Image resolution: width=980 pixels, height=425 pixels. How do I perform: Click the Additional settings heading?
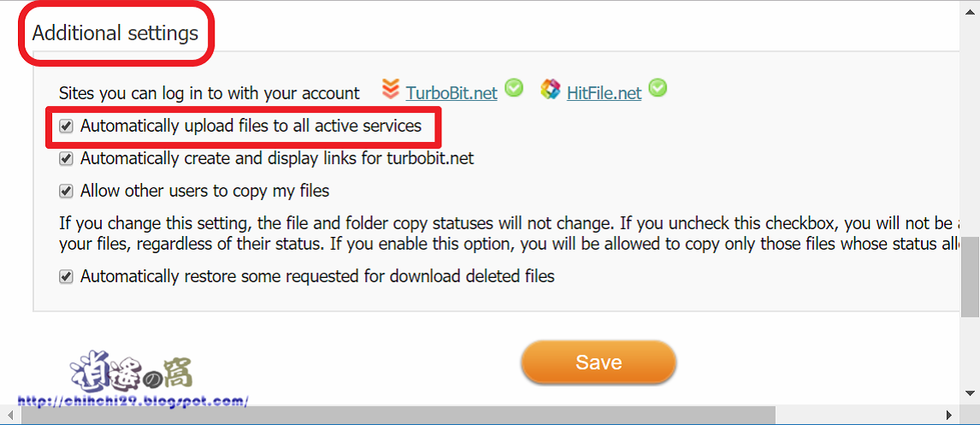(115, 33)
